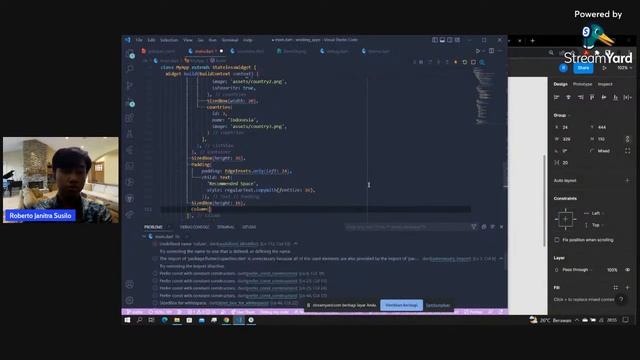Click Figma's constraints box widget
The image size is (640, 360).
(565, 219)
